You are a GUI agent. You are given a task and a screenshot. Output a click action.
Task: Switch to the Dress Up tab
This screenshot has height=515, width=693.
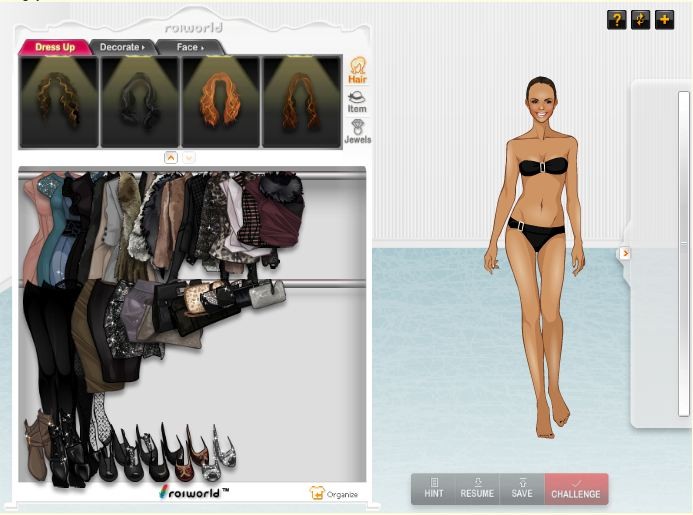54,47
